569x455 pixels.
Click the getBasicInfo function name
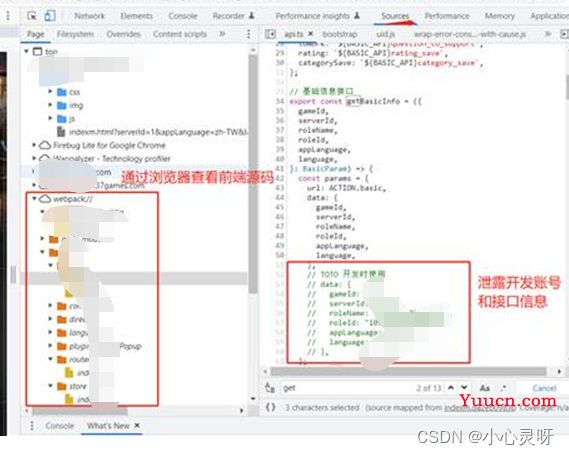373,101
